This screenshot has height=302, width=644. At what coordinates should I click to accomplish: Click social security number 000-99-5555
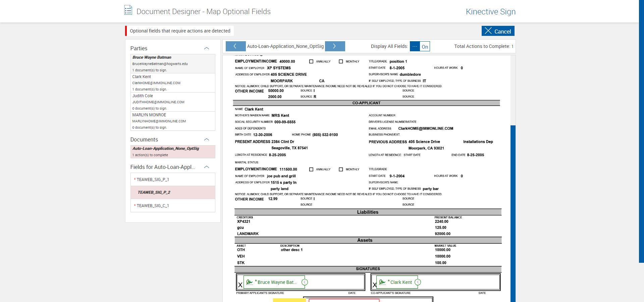pos(285,122)
